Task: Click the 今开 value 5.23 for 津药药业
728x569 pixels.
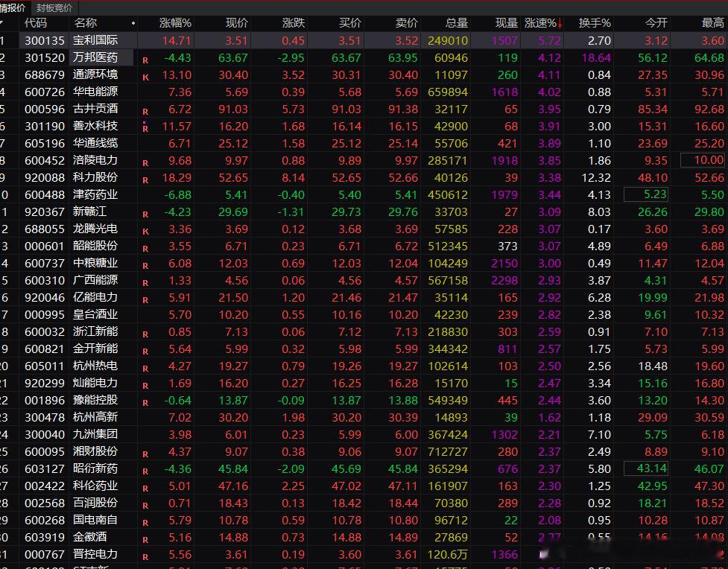Action: coord(646,194)
